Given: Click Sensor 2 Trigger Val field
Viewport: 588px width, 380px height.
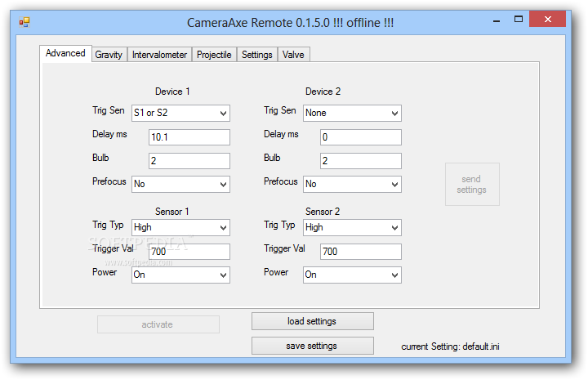Looking at the screenshot, I should point(361,252).
